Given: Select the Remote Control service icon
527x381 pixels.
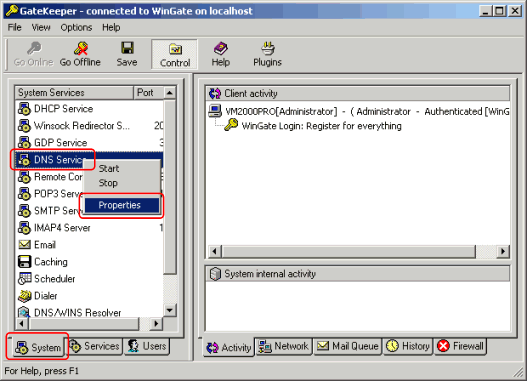Looking at the screenshot, I should (x=24, y=177).
